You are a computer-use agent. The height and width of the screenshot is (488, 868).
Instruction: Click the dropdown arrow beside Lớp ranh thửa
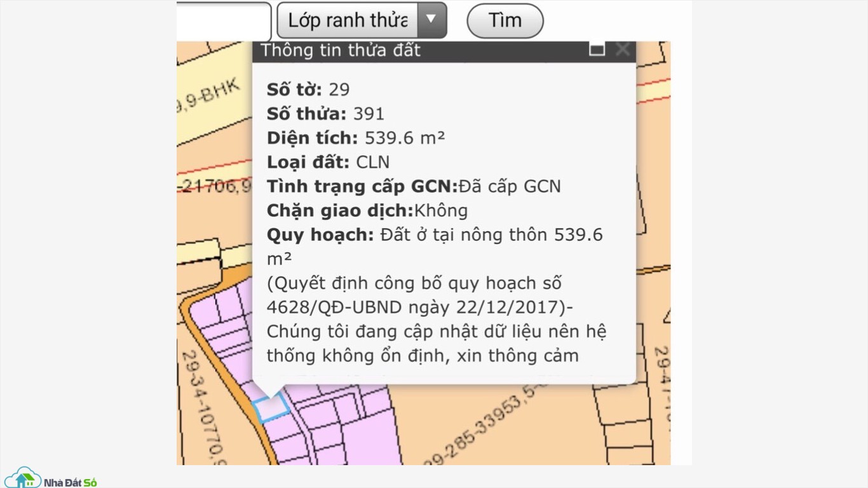point(431,20)
